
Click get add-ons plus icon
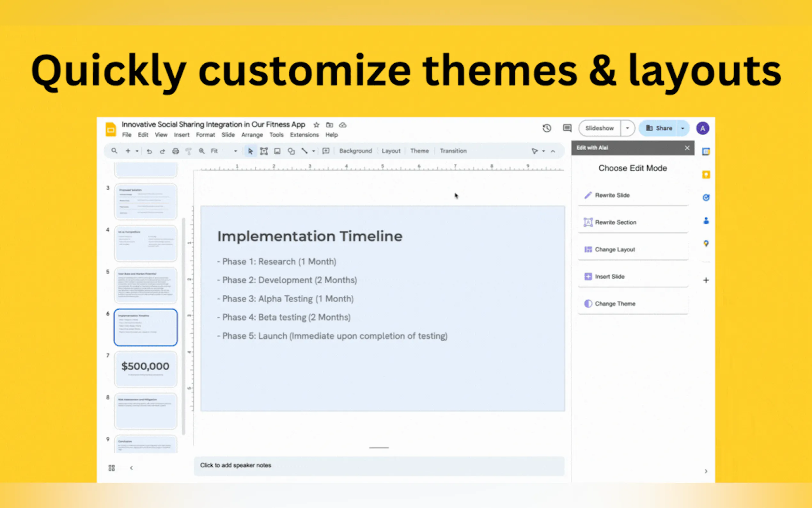pos(706,280)
